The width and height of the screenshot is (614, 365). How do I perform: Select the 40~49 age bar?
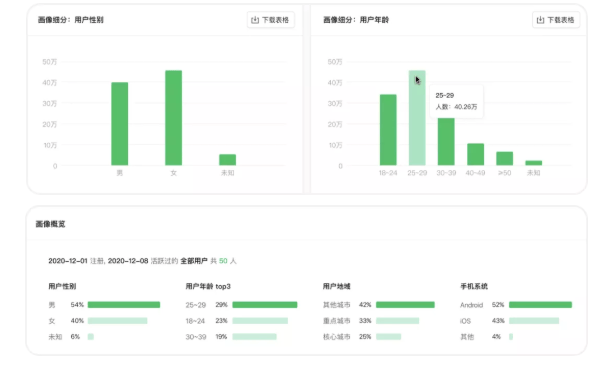pyautogui.click(x=475, y=154)
